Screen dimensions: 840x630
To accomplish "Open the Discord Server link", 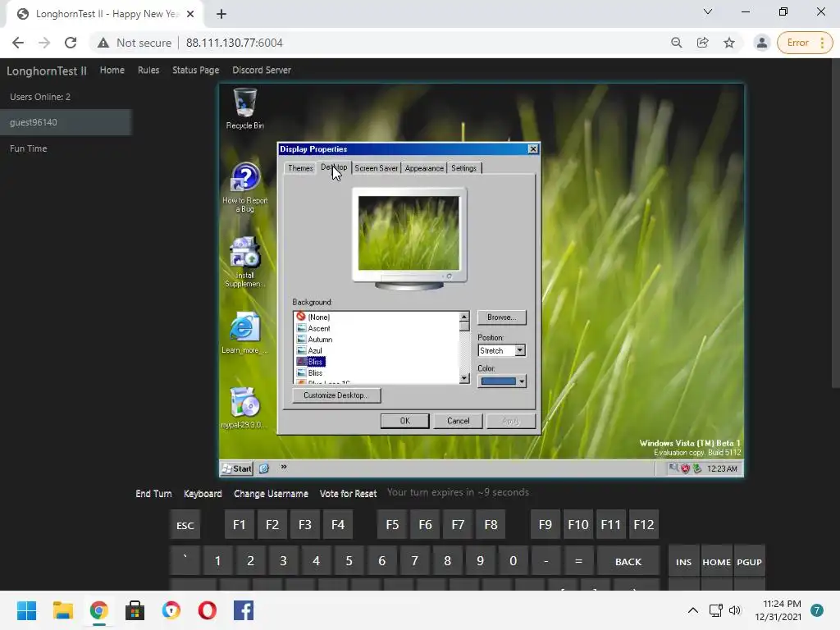I will point(262,71).
